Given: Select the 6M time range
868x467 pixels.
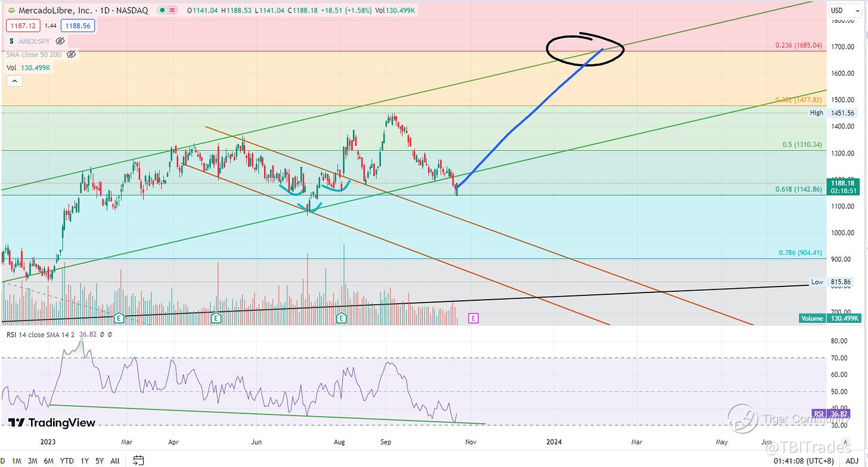Looking at the screenshot, I should pyautogui.click(x=49, y=460).
